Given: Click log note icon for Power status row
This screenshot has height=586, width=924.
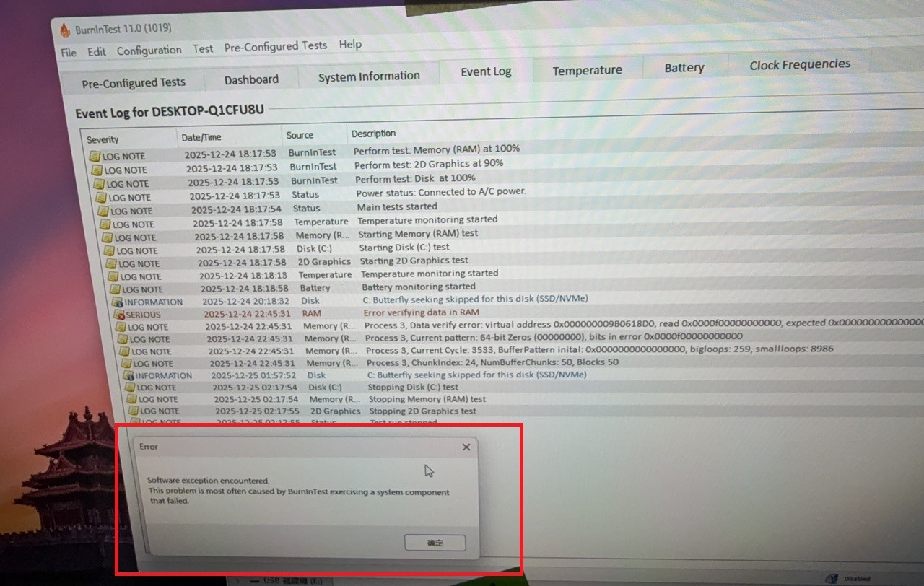Looking at the screenshot, I should click(x=101, y=197).
